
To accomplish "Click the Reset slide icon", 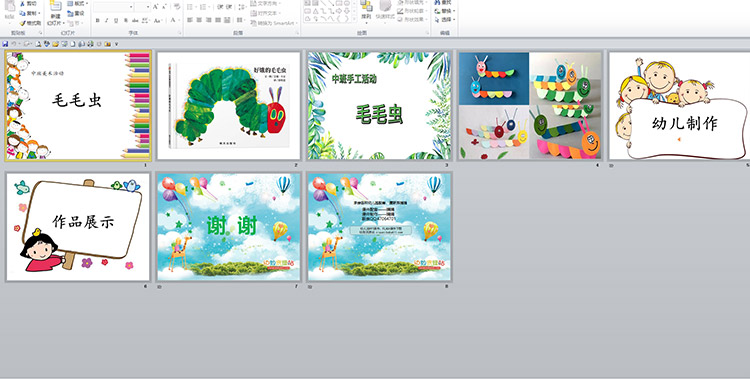I will [x=70, y=13].
